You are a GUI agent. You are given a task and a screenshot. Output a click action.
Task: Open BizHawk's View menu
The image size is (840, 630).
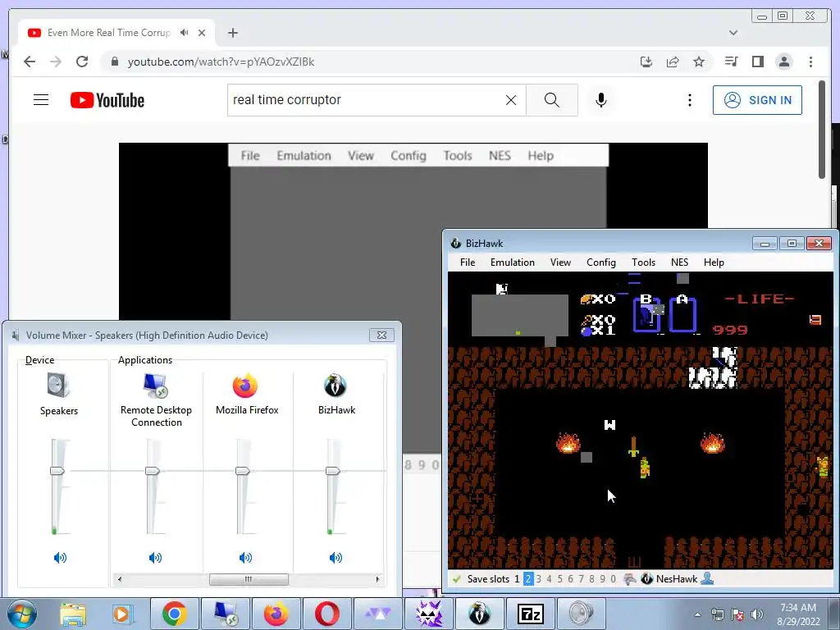point(560,262)
